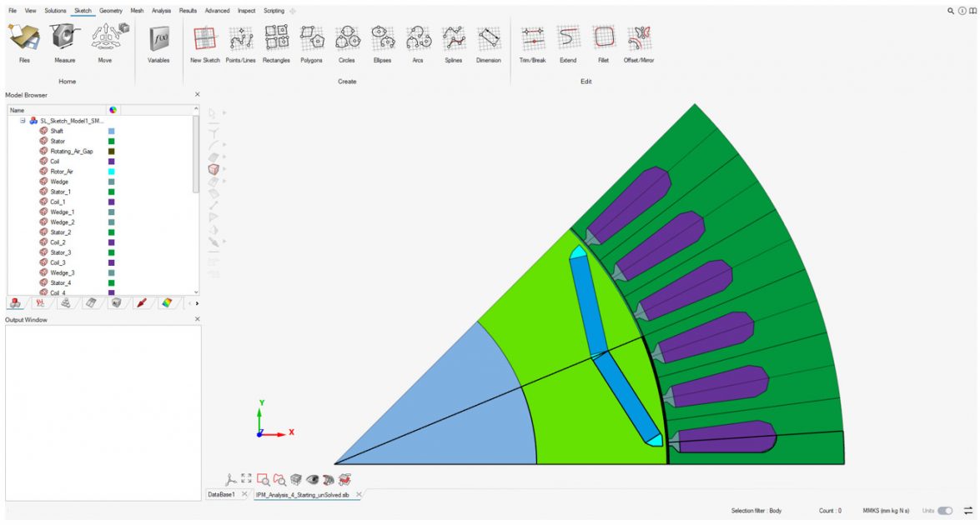This screenshot has width=980, height=525.
Task: Click the search magnifier at top right
Action: 950,10
